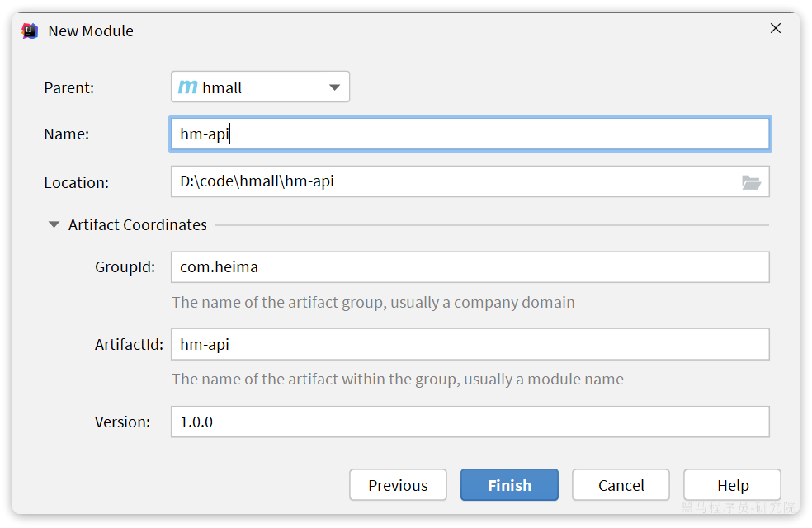Click the Finish button
The height and width of the screenshot is (528, 812).
point(509,485)
